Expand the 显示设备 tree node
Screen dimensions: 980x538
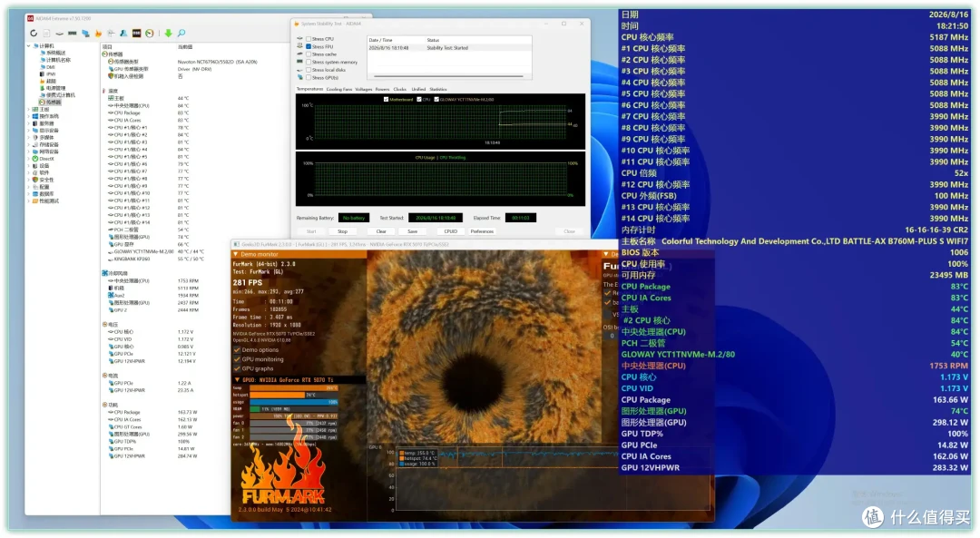click(x=28, y=131)
